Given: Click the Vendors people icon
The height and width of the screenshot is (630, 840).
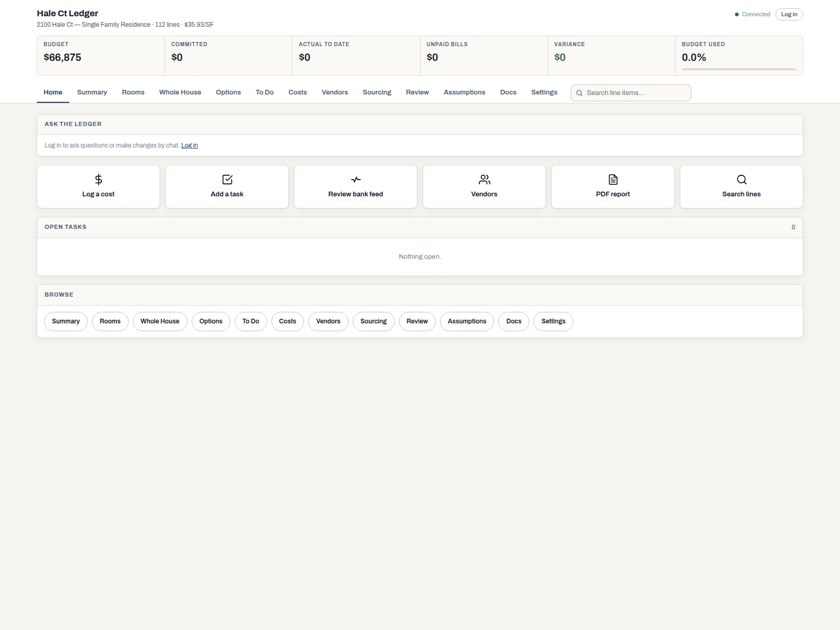Looking at the screenshot, I should (x=485, y=180).
